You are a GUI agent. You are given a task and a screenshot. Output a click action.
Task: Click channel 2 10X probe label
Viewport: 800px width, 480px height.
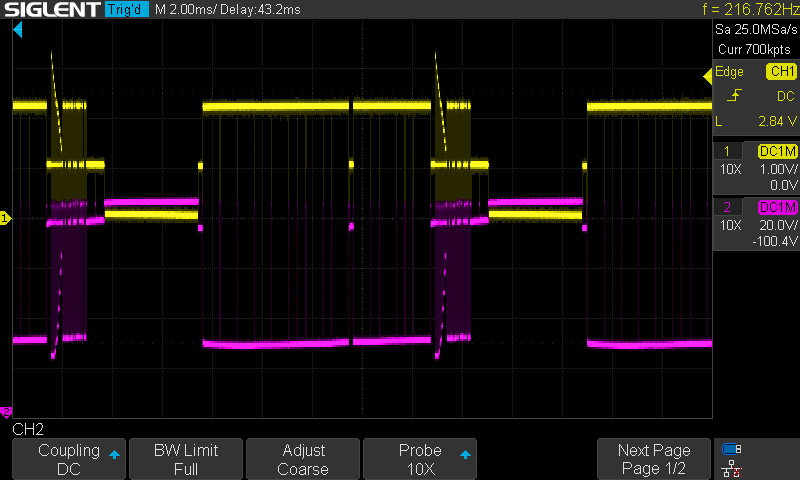[731, 225]
